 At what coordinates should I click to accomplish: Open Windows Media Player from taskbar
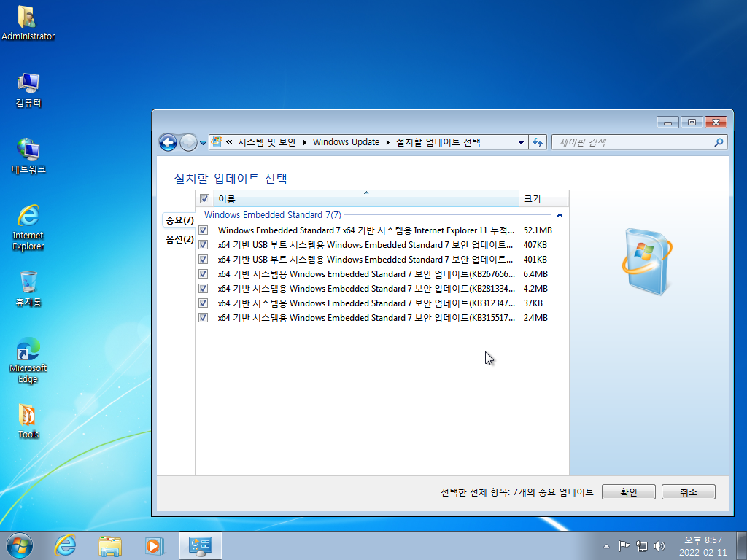click(155, 545)
